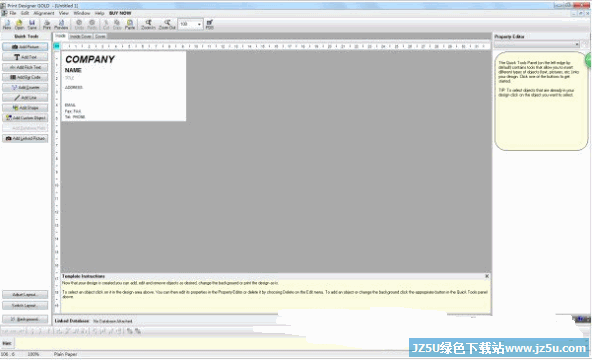Select the EMAIL text object on card
Screen dimensions: 592x360
tap(70, 105)
